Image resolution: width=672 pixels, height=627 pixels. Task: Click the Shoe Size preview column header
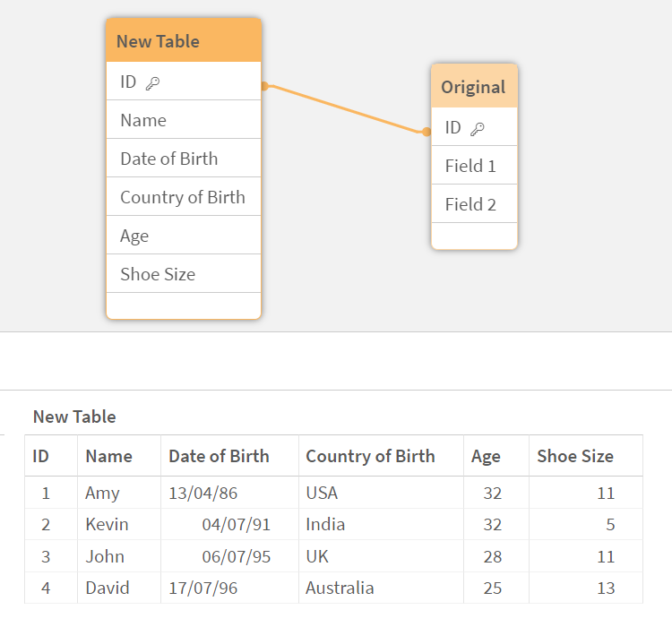click(x=575, y=456)
